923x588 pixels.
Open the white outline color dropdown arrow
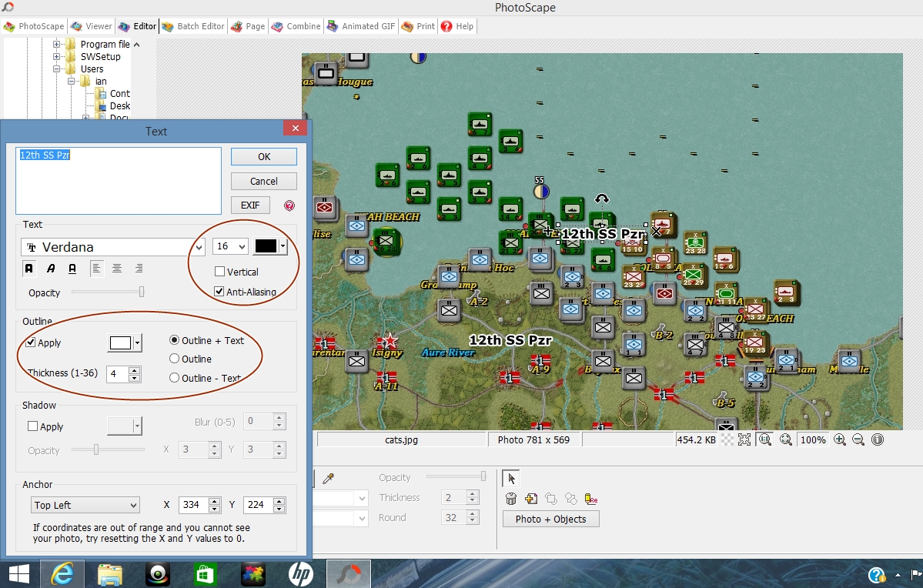coord(138,342)
